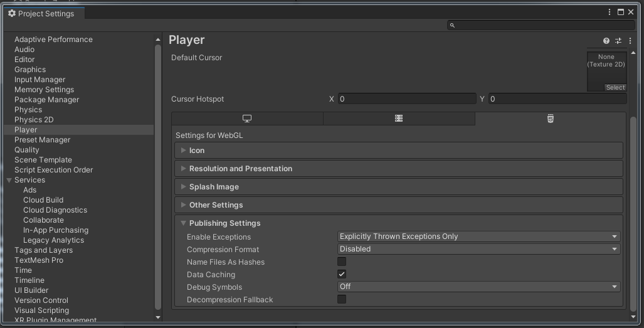Open Time settings

(x=23, y=270)
